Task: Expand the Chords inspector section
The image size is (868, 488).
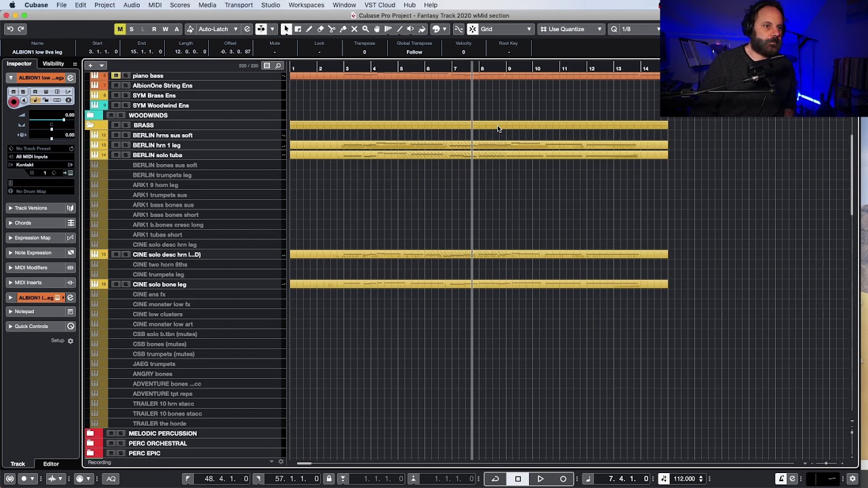Action: click(x=39, y=223)
